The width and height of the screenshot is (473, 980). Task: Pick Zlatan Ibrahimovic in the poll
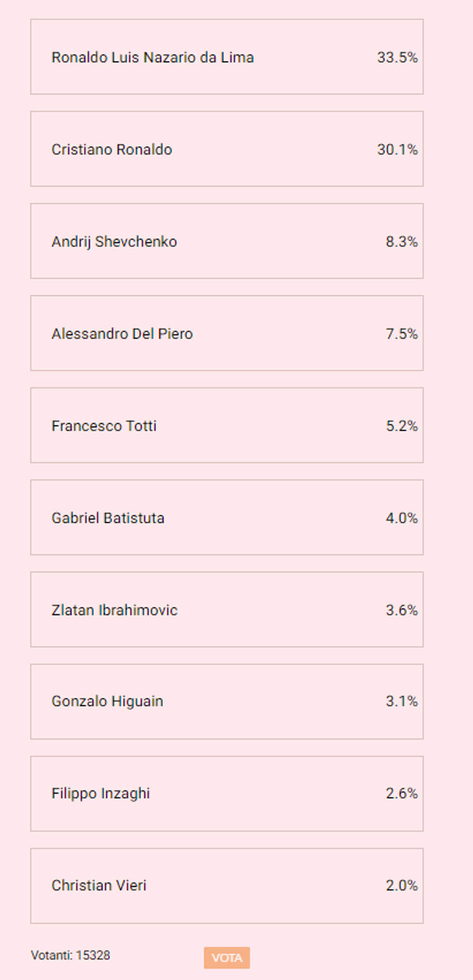tap(114, 610)
